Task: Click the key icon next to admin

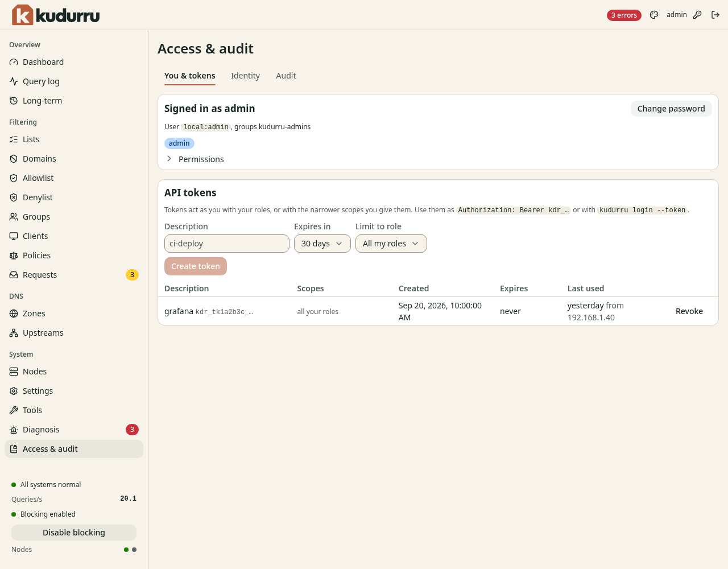Action: (697, 15)
